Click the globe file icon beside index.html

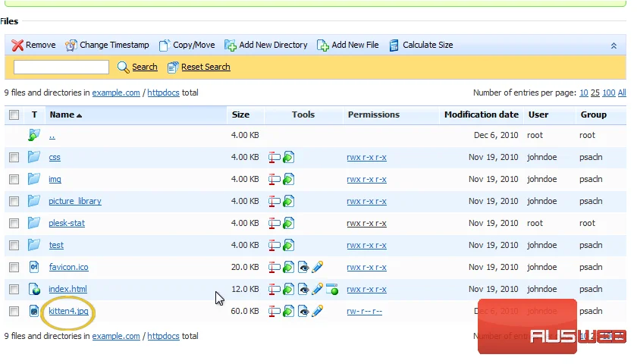[x=34, y=289]
